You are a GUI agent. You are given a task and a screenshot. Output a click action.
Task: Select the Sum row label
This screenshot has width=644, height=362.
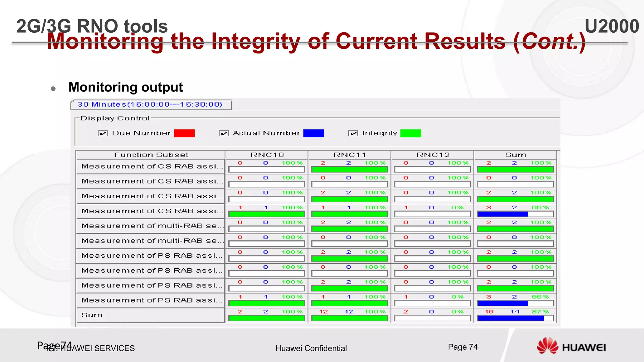click(150, 315)
